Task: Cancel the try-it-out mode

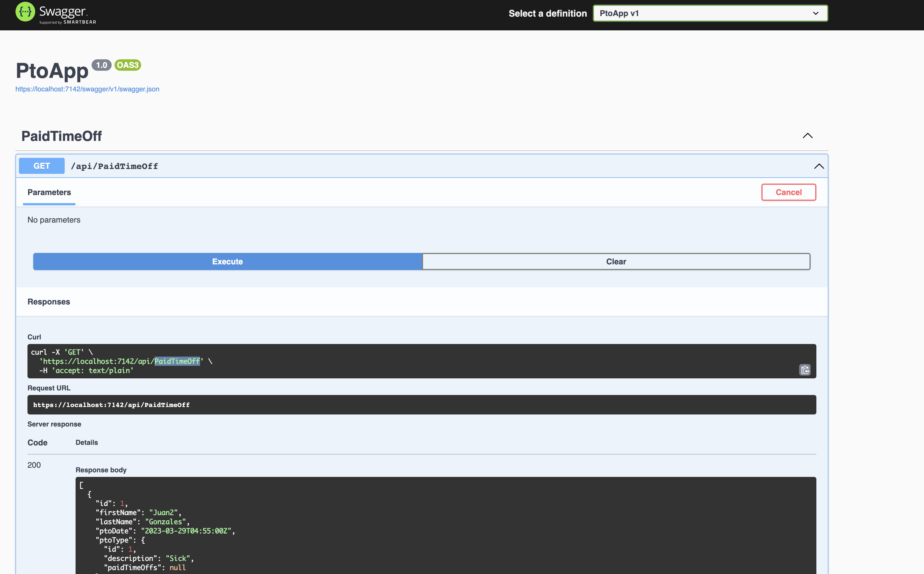Action: point(789,192)
